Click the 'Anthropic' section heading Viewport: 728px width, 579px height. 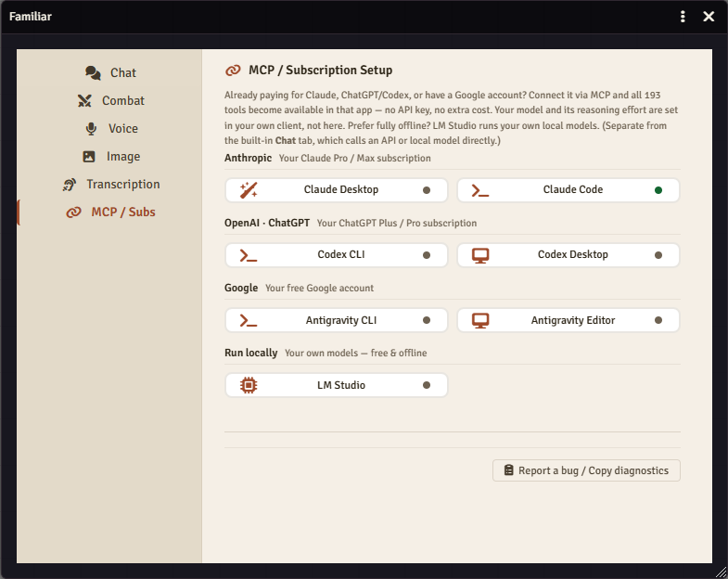click(248, 158)
